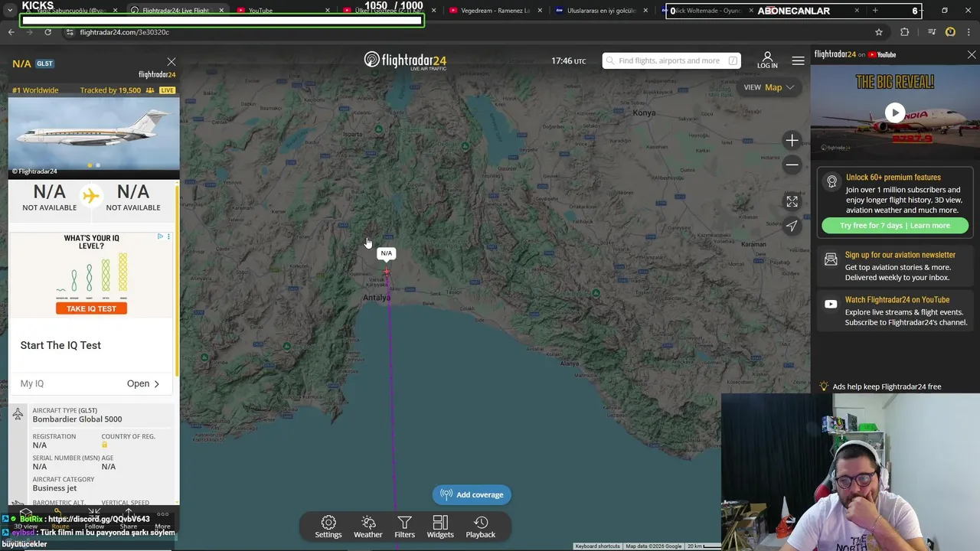The height and width of the screenshot is (551, 980).
Task: Click the LIVE badge
Action: (167, 90)
